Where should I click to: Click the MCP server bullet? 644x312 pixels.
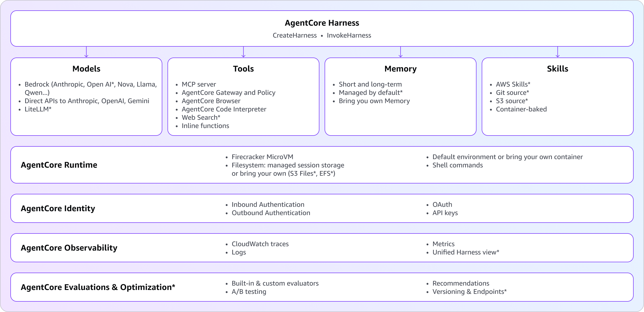199,84
